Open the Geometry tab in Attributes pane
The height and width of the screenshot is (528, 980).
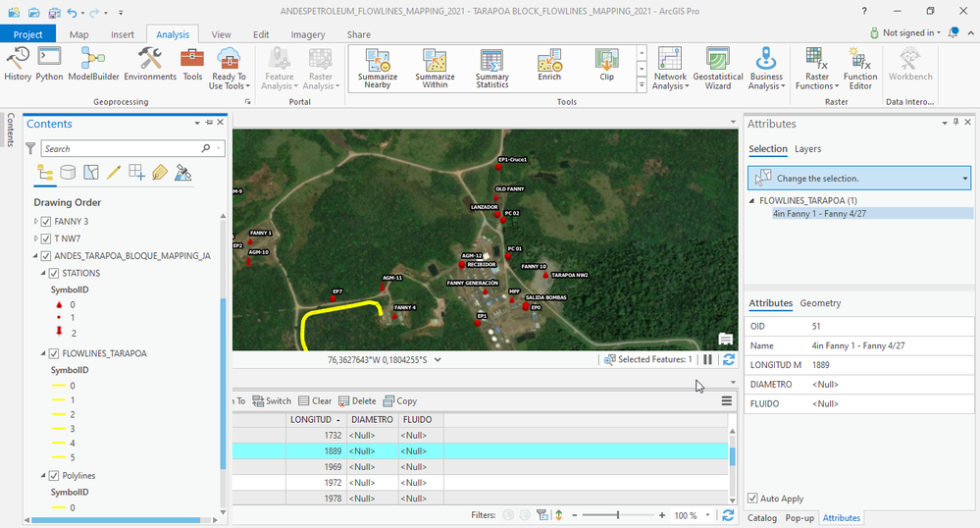coord(820,303)
